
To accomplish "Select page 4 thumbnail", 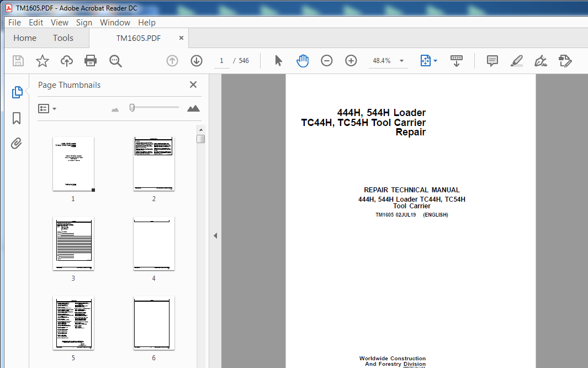I will [x=153, y=244].
